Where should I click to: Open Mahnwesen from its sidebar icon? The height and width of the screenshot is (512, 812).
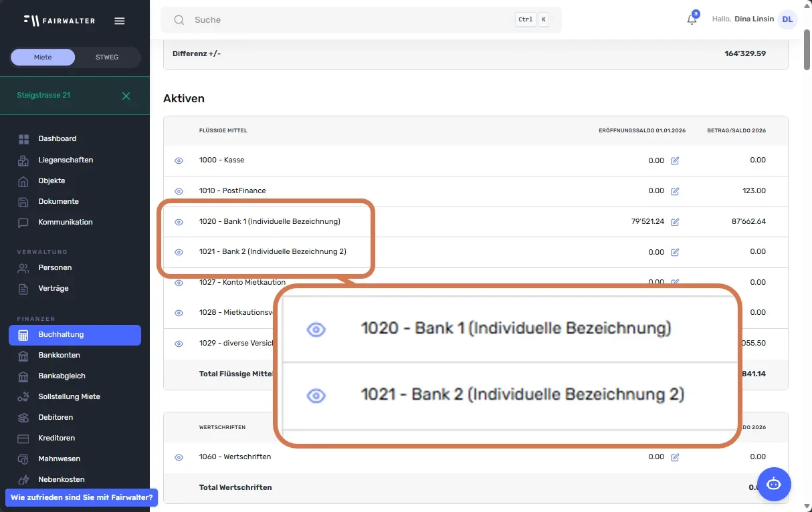[x=23, y=459]
